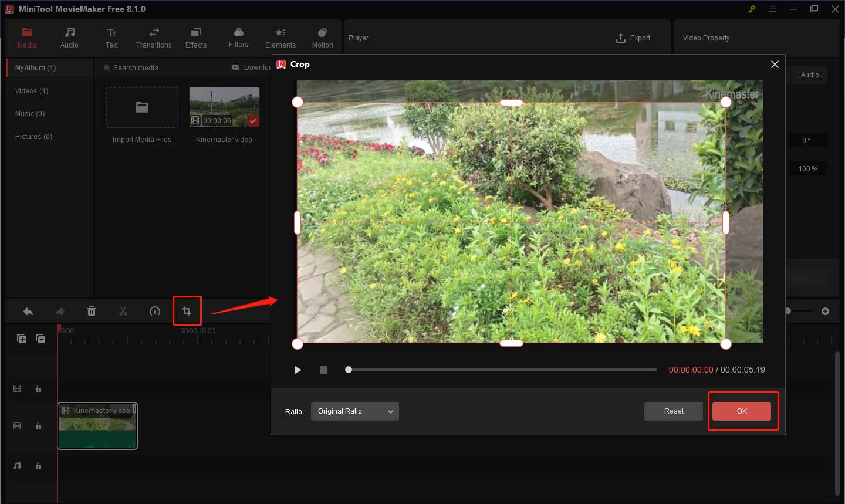
Task: Toggle lock on the audio track
Action: tap(38, 466)
